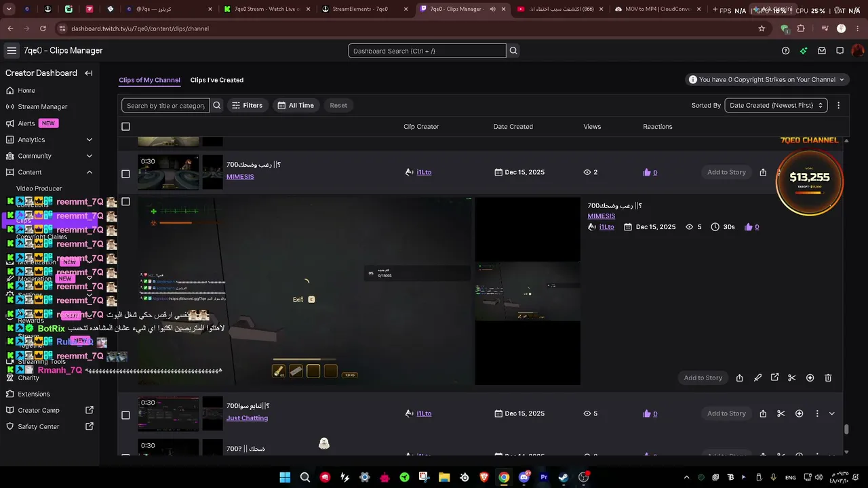The height and width of the screenshot is (488, 868).
Task: Click the clips list vertical scrollbar
Action: click(x=846, y=430)
